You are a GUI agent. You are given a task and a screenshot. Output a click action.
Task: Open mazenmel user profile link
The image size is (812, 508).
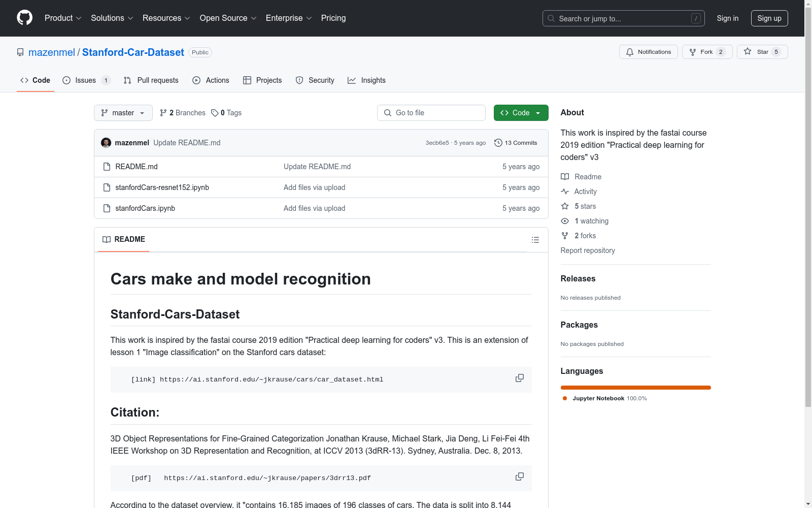pyautogui.click(x=52, y=52)
